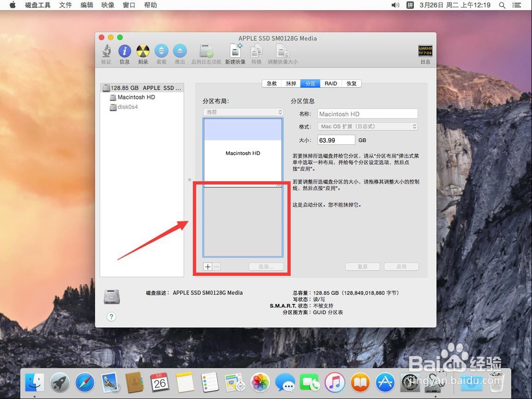Viewport: 532px width, 399px height.
Task: Open Notes from the Dock
Action: click(185, 383)
